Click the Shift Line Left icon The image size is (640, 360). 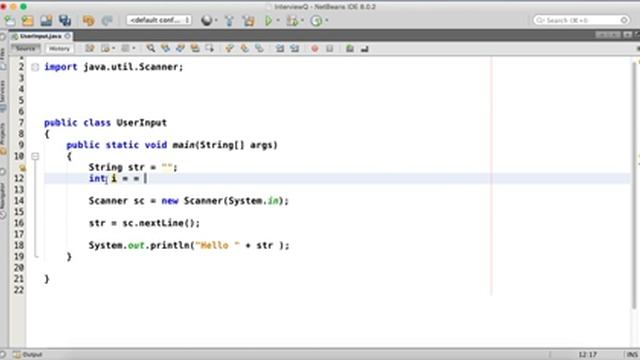[280, 49]
